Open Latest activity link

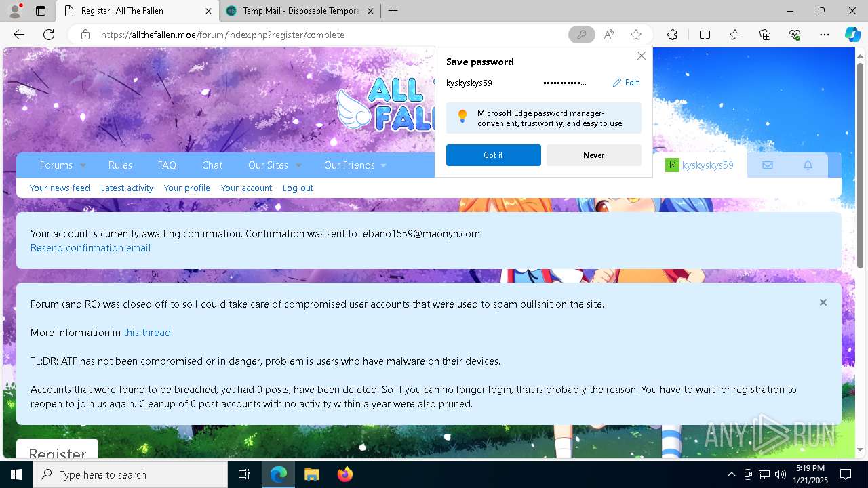127,188
